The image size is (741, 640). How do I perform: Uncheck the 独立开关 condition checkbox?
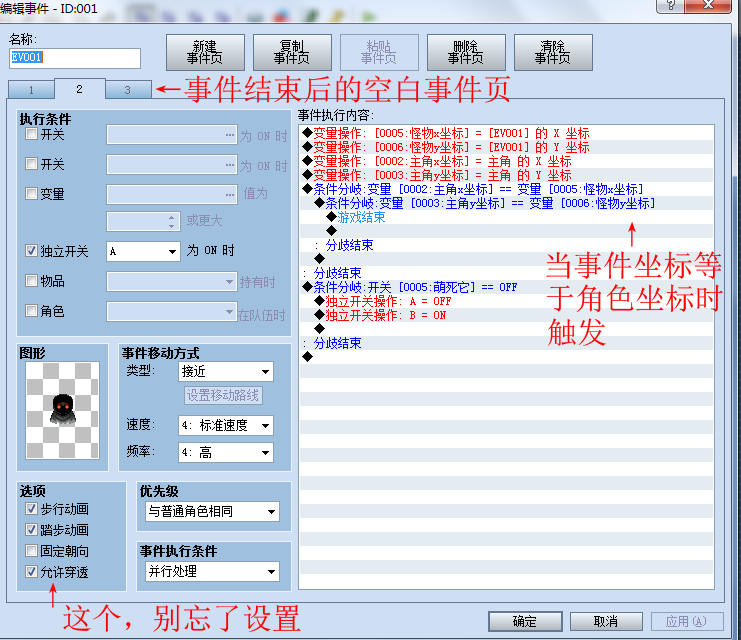31,251
